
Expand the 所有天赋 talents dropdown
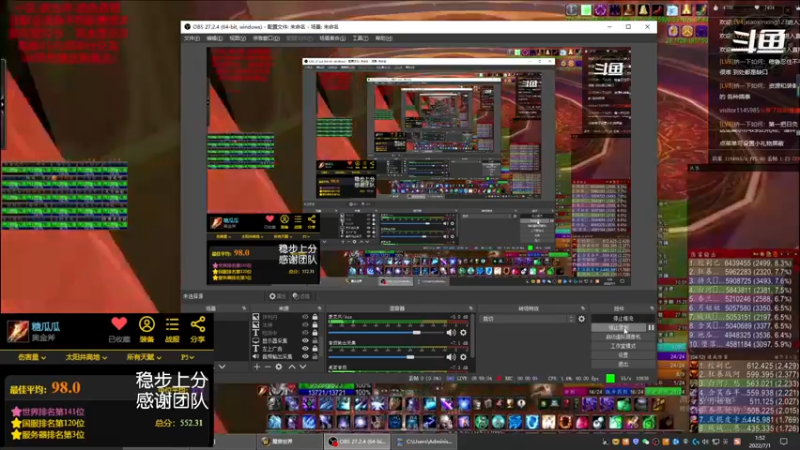[x=144, y=357]
